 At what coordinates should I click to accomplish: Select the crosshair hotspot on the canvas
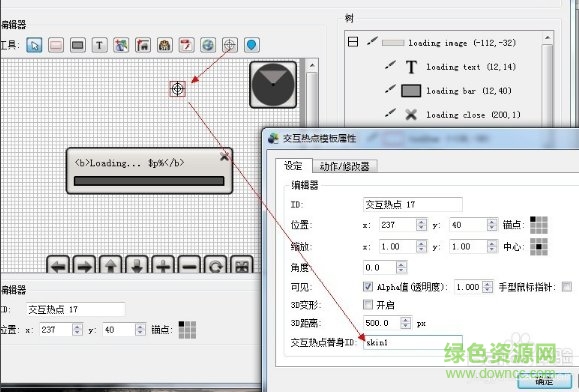[x=178, y=89]
